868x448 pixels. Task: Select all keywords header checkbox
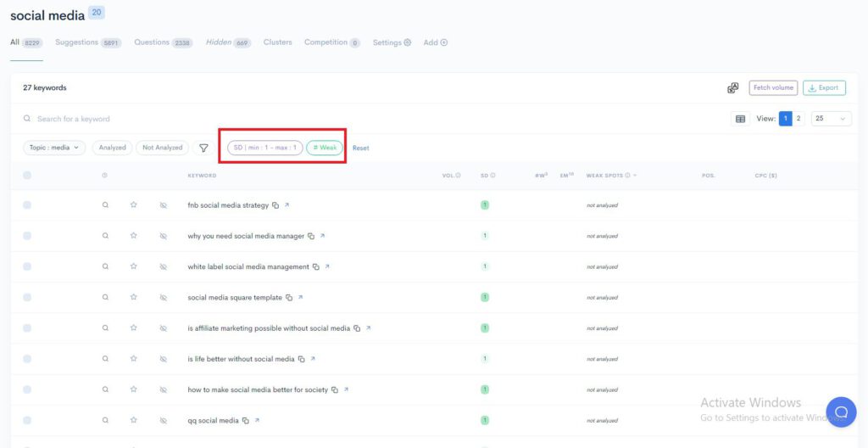[27, 175]
